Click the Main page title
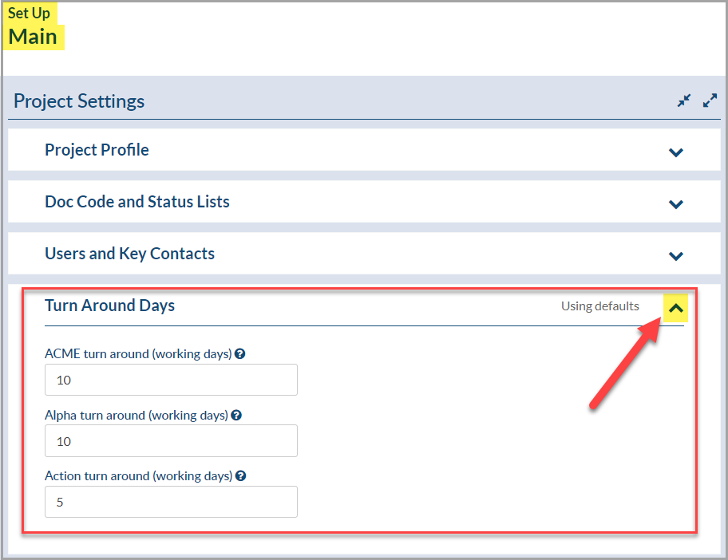Viewport: 728px width, 560px height. tap(33, 37)
